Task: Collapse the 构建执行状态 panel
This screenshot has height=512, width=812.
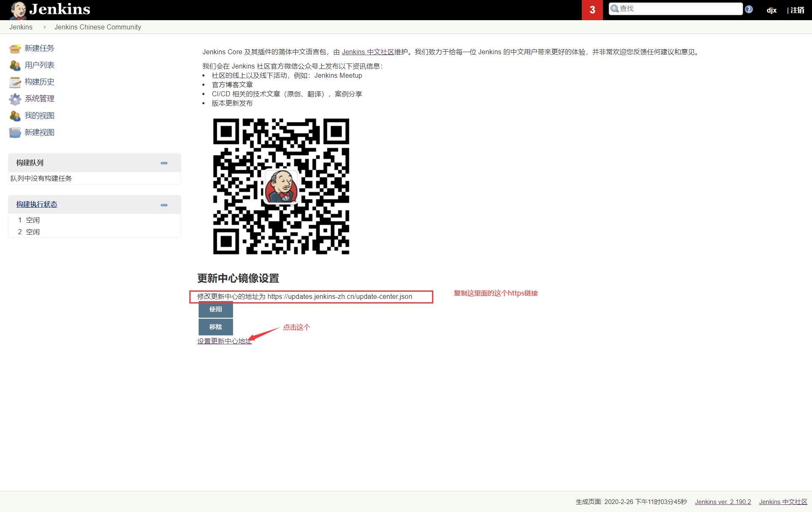Action: click(x=164, y=205)
